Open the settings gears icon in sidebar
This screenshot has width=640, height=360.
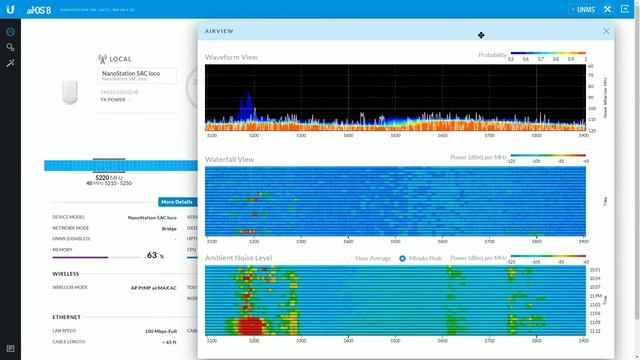pyautogui.click(x=11, y=47)
